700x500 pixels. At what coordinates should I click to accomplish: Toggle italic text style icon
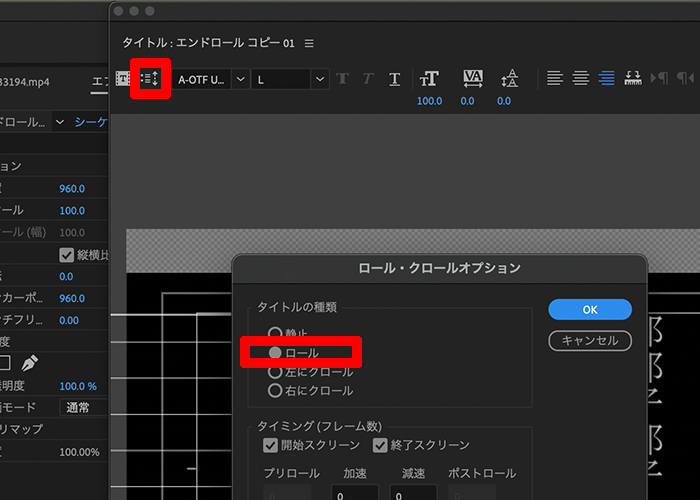click(x=368, y=79)
